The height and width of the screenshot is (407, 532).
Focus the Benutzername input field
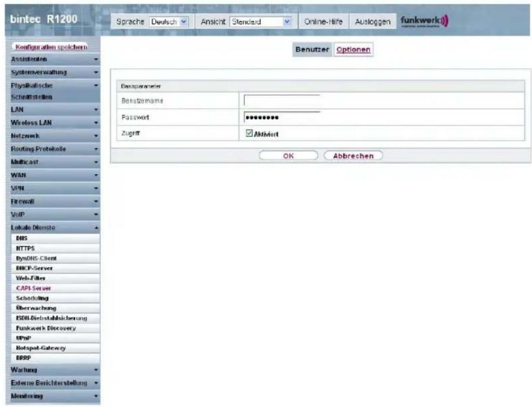point(282,100)
